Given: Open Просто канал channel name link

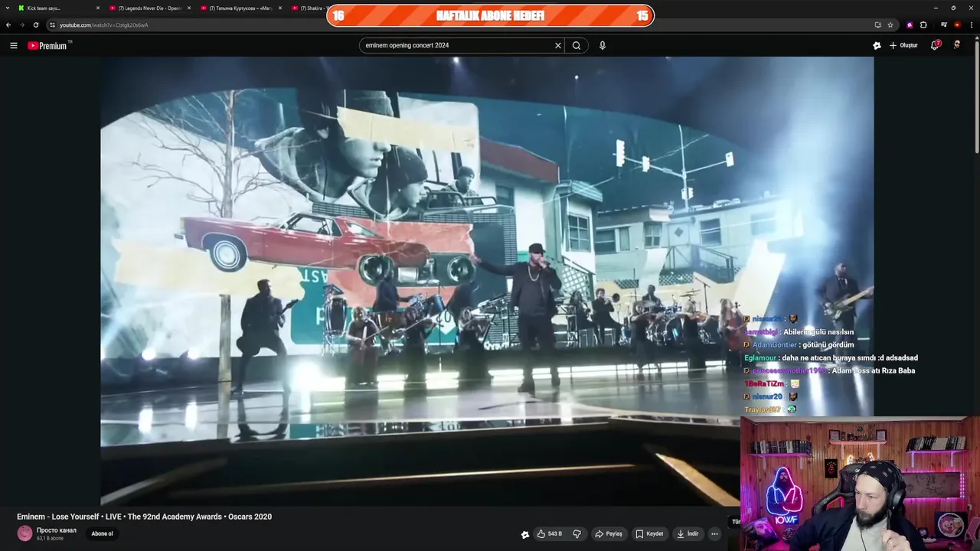Looking at the screenshot, I should (x=57, y=530).
